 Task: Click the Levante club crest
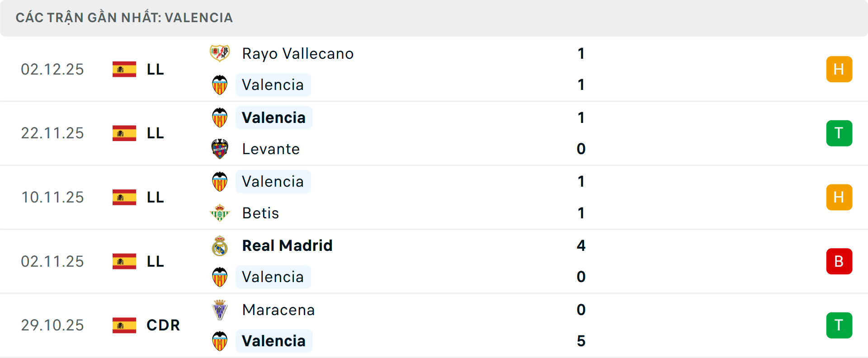pyautogui.click(x=220, y=149)
